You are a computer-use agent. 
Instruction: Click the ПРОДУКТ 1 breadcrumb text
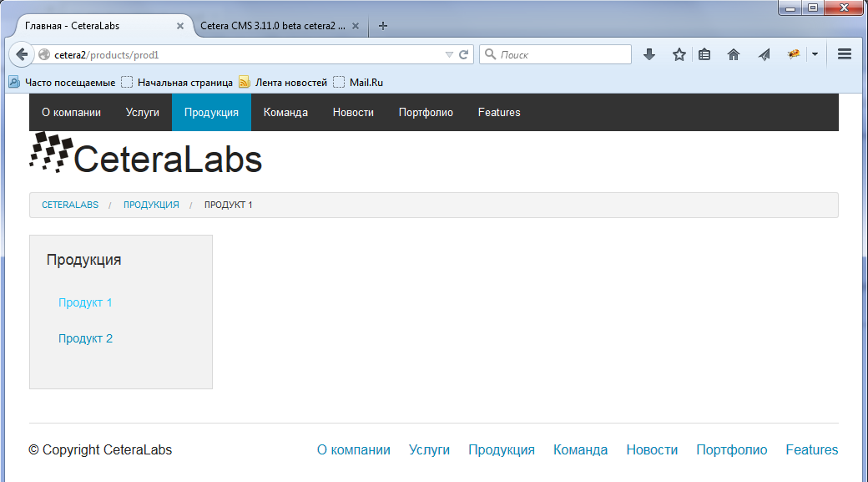tap(228, 205)
